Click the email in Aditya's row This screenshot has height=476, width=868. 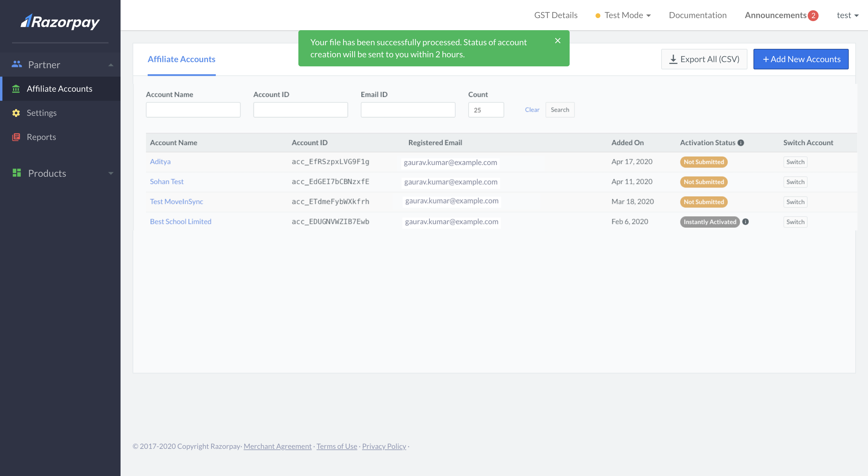pos(450,162)
